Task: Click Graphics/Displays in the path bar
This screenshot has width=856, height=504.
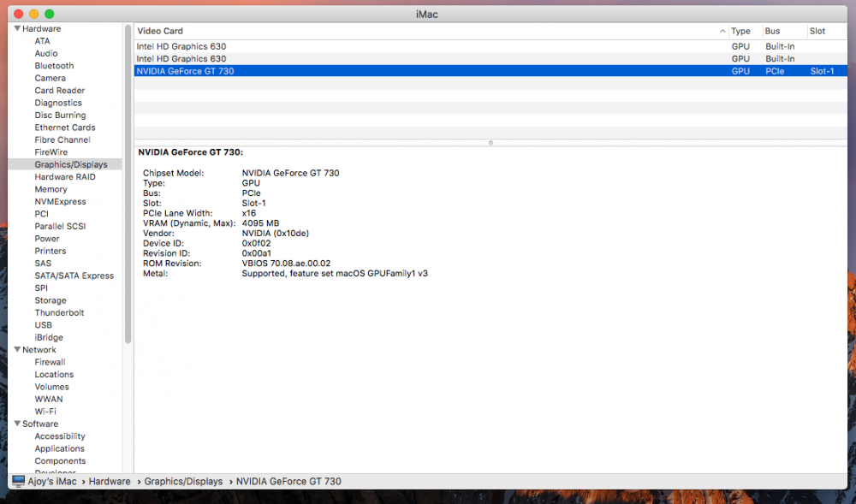Action: click(x=183, y=482)
